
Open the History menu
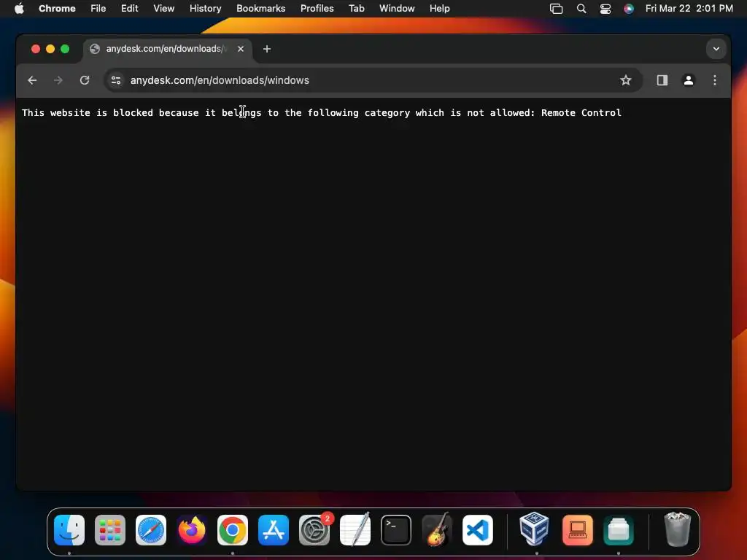[205, 9]
